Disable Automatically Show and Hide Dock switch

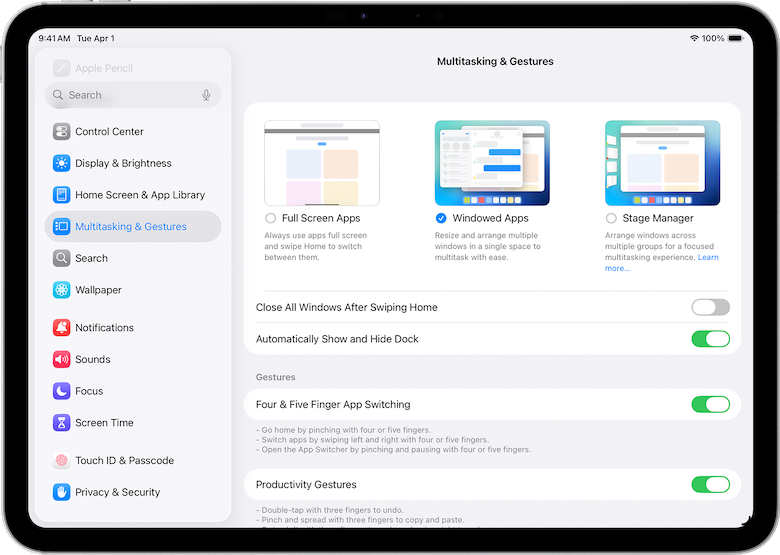coord(710,339)
